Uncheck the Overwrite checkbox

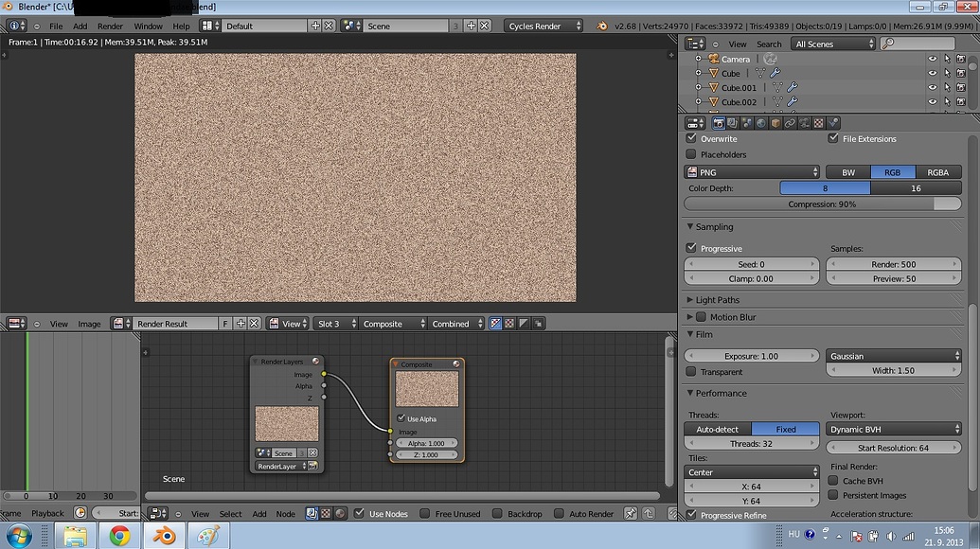click(x=691, y=138)
